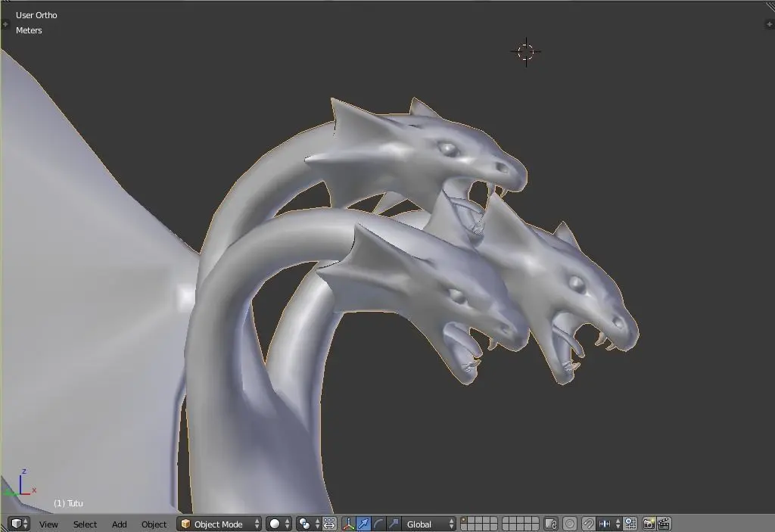The image size is (775, 532).
Task: Open the Object Mode dropdown
Action: (x=219, y=524)
